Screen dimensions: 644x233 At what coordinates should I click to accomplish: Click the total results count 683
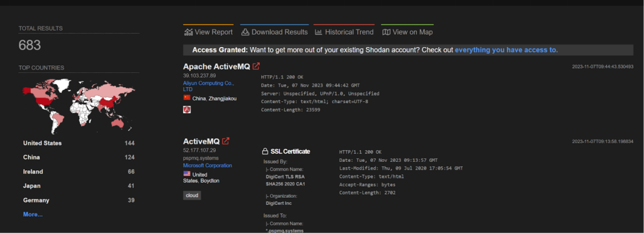click(x=30, y=46)
